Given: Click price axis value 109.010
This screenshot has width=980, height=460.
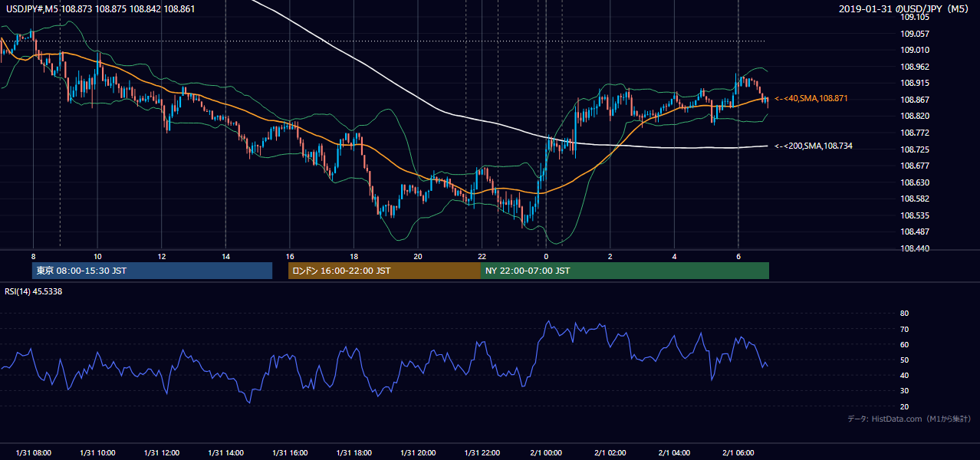Looking at the screenshot, I should 914,50.
